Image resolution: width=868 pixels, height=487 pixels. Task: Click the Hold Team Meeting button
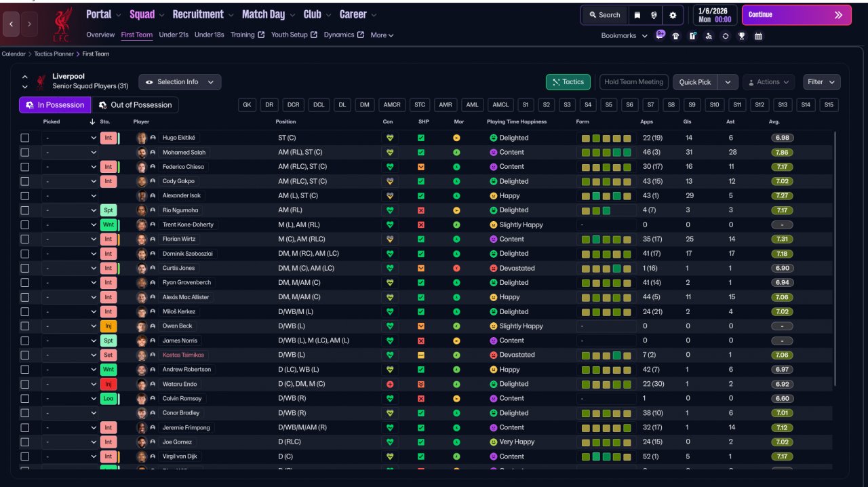pos(633,82)
